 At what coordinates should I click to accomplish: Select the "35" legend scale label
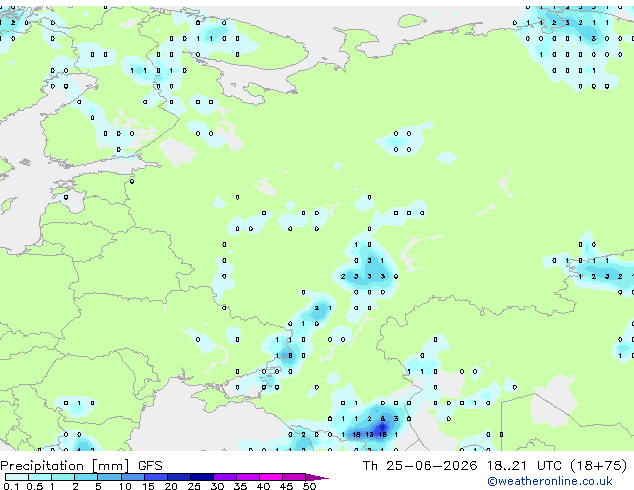240,486
